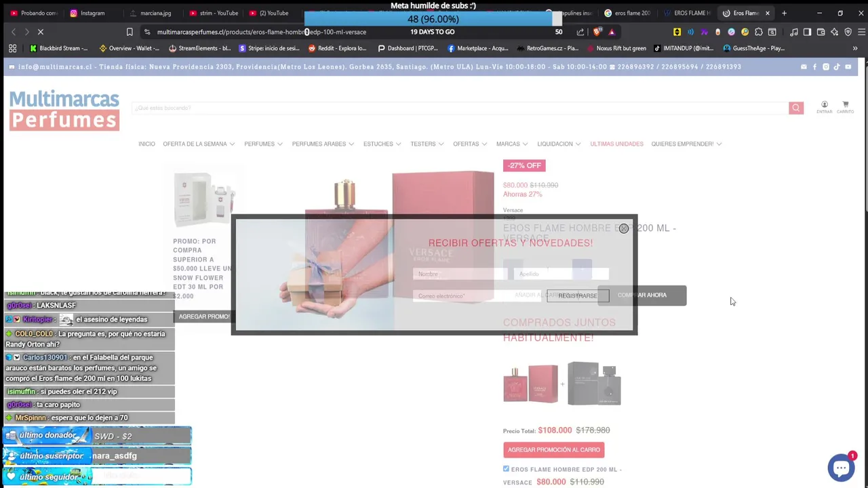The image size is (868, 488).
Task: Switch to the Probando browser tab
Action: click(x=34, y=13)
